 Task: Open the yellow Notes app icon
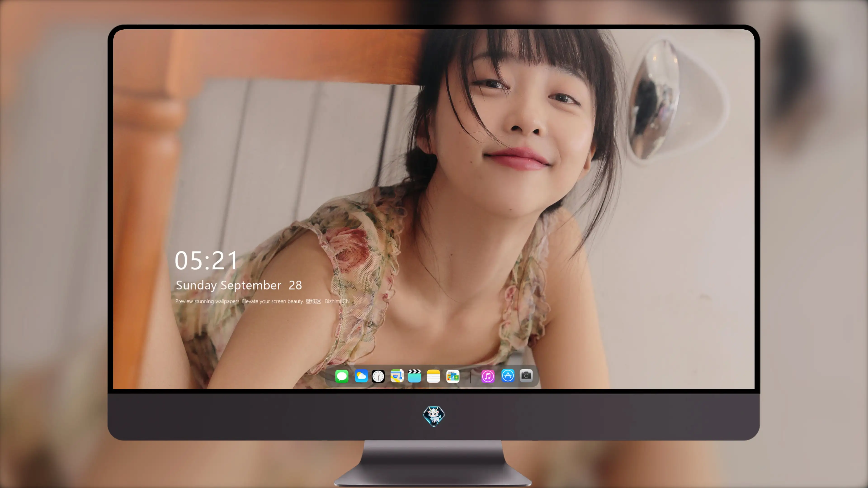click(433, 376)
